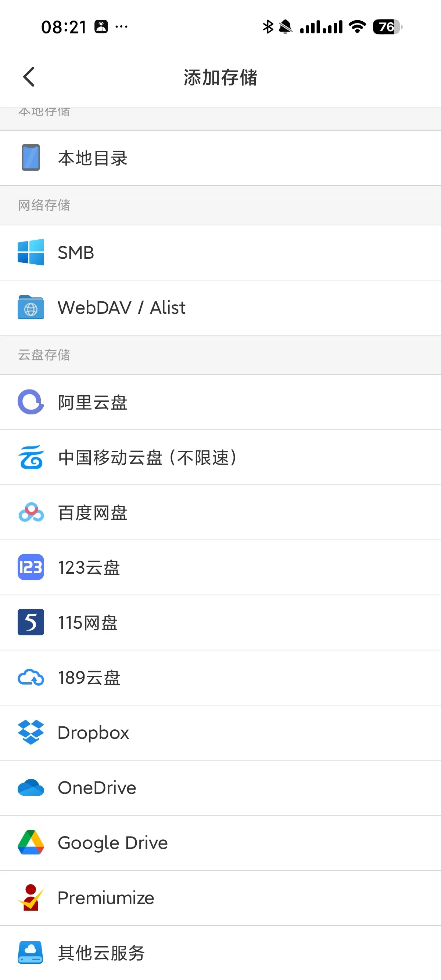Tap the Baidu Netdisk logo icon
441x980 pixels.
point(31,512)
